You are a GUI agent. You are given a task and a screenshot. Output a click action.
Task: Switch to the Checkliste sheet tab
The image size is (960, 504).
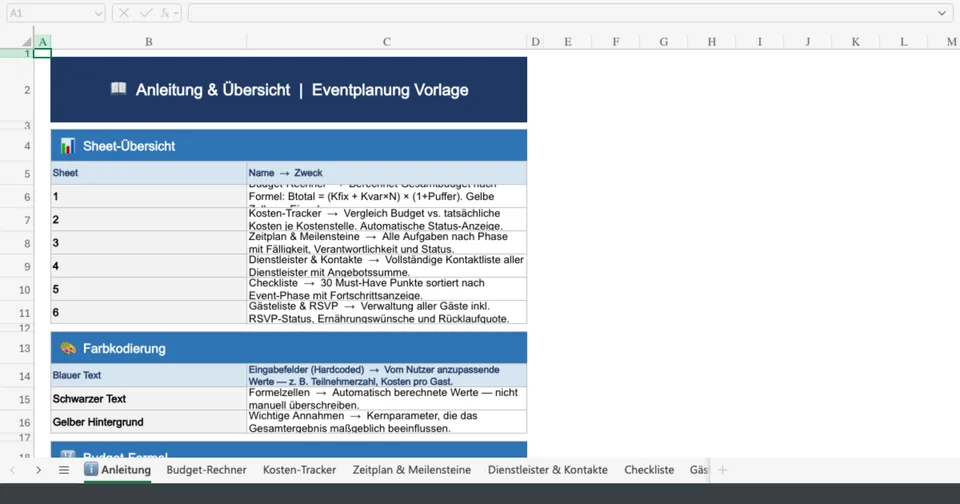pyautogui.click(x=649, y=470)
